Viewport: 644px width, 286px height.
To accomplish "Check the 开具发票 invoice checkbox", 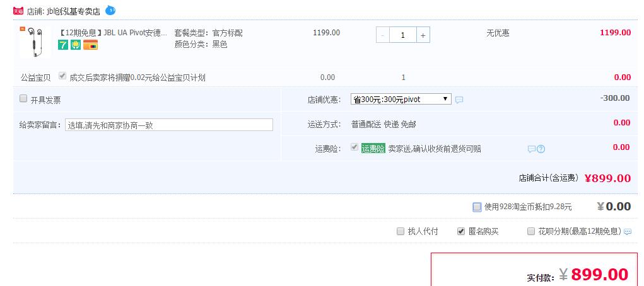I will 23,98.
